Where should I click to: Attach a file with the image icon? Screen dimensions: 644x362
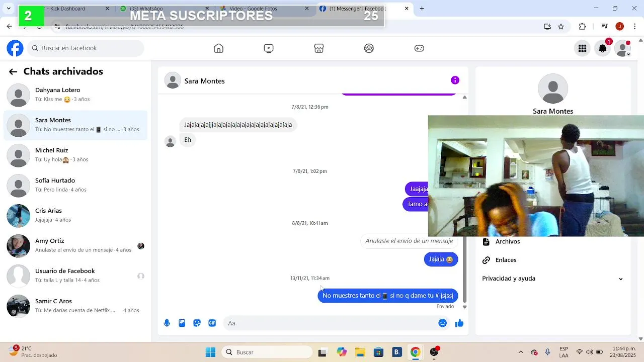pyautogui.click(x=182, y=323)
